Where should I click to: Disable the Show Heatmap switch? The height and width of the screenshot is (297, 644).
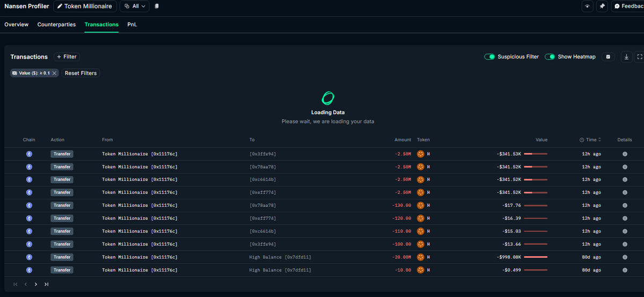(x=550, y=56)
